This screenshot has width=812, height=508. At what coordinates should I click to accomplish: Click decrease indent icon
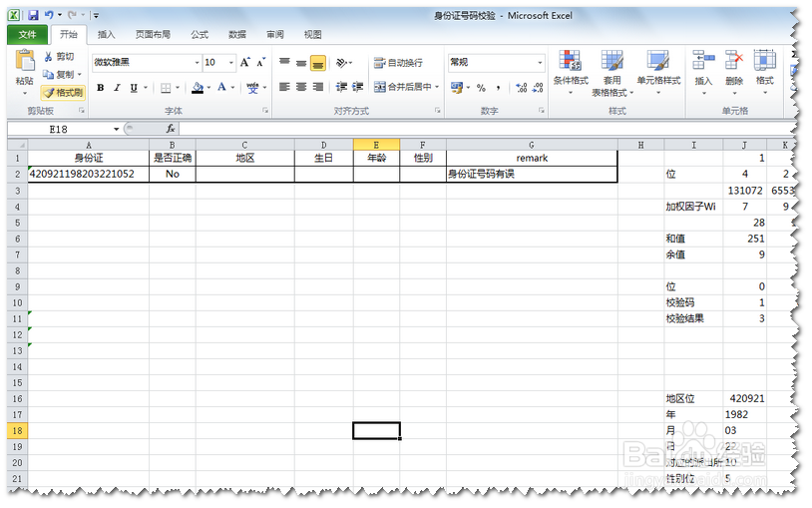point(341,87)
